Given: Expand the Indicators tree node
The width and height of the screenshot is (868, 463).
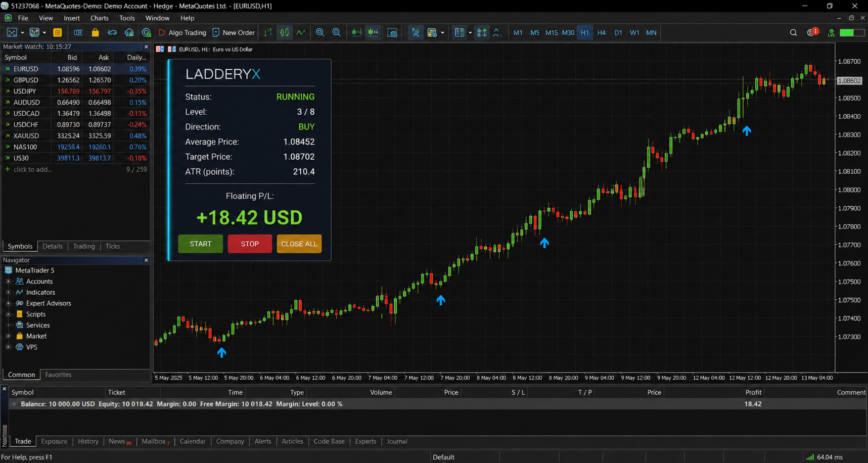Looking at the screenshot, I should [x=8, y=292].
